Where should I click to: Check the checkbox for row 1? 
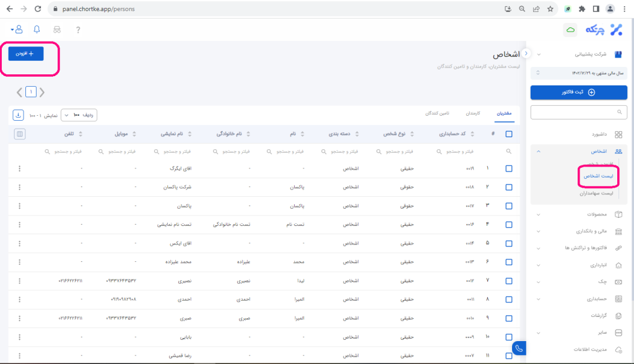(509, 168)
